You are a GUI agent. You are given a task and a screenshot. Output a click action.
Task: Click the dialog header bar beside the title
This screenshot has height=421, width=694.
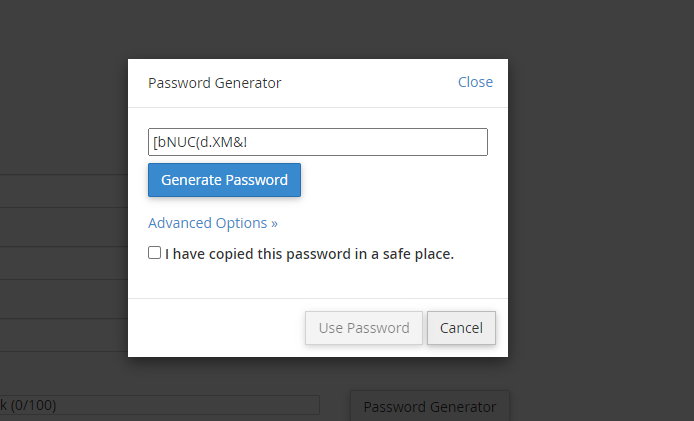click(x=370, y=83)
